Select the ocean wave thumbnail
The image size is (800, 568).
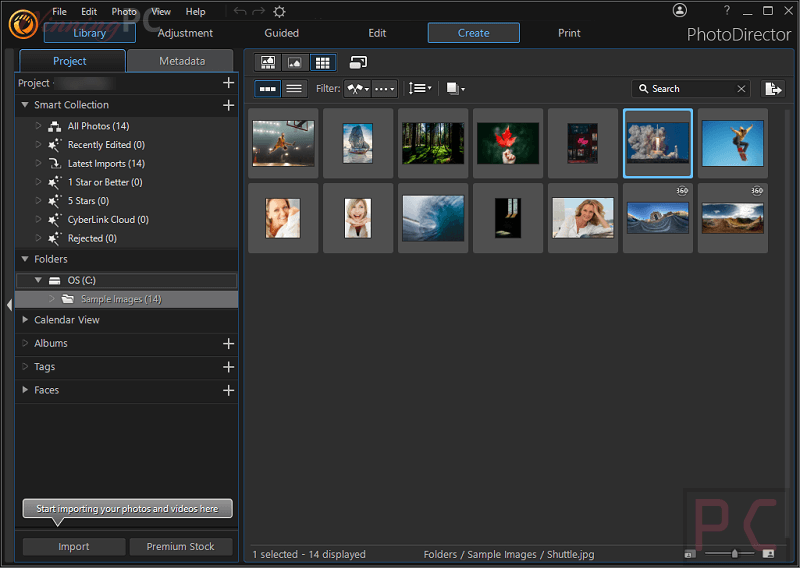[x=433, y=218]
